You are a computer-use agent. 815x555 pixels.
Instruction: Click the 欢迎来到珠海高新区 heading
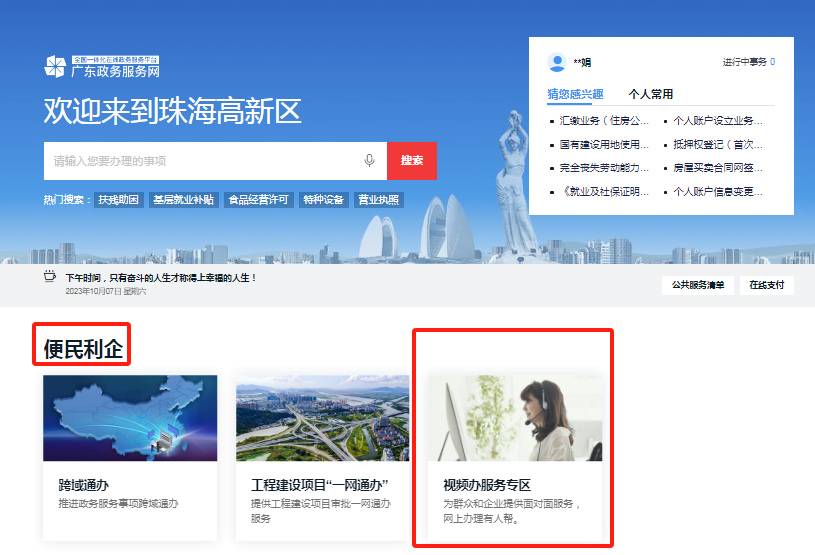pos(173,111)
